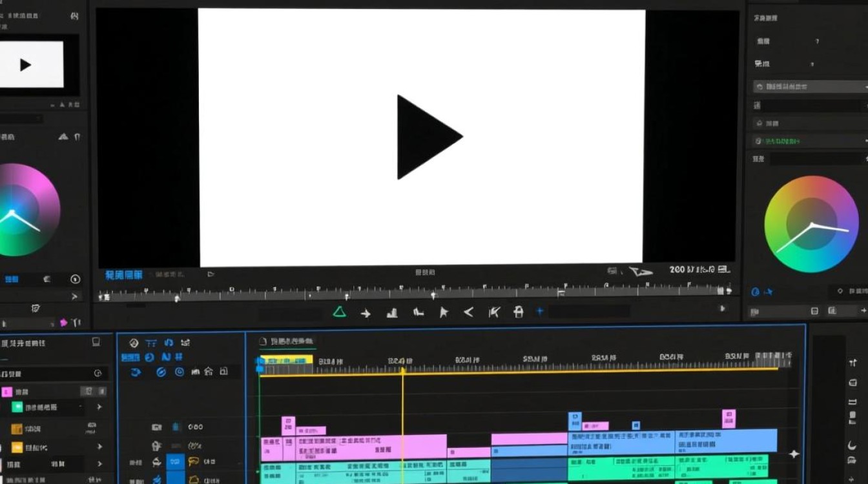Jump back with the K-shaped skip icon
The height and width of the screenshot is (484, 868).
point(494,312)
